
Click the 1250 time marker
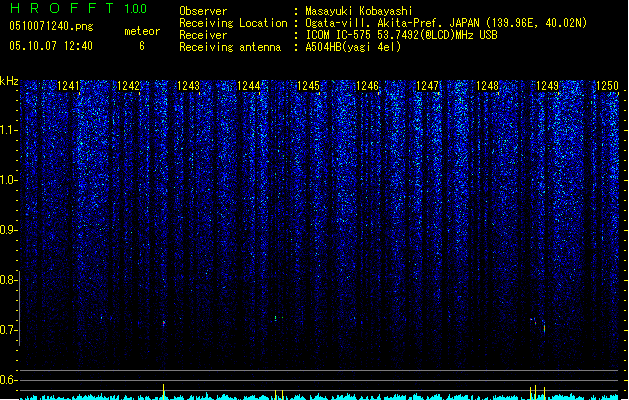click(x=607, y=86)
